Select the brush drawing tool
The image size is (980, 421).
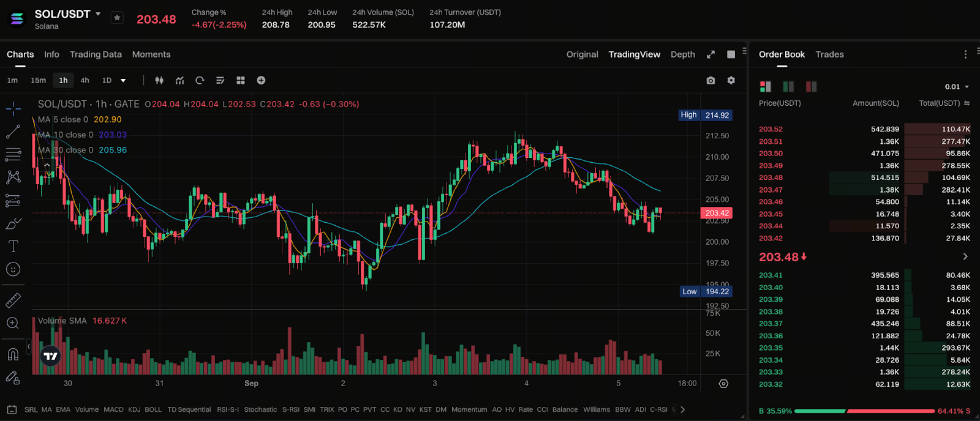[13, 223]
